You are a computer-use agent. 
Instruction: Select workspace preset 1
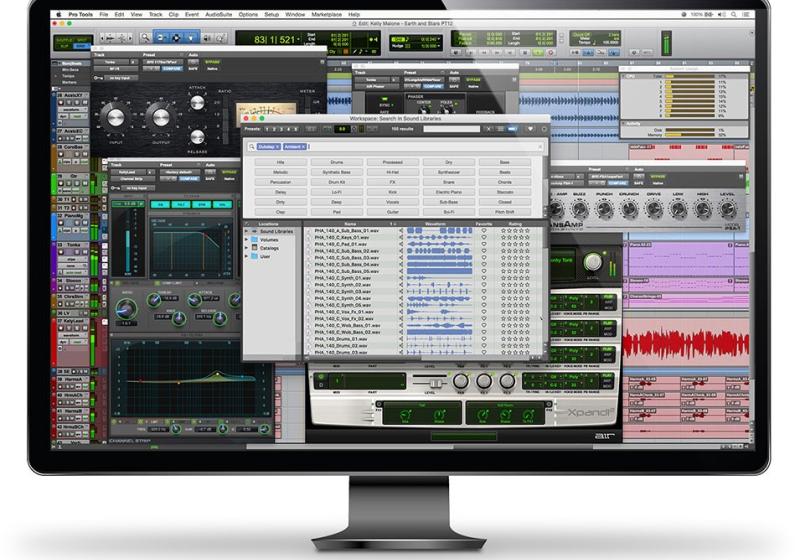pos(267,129)
